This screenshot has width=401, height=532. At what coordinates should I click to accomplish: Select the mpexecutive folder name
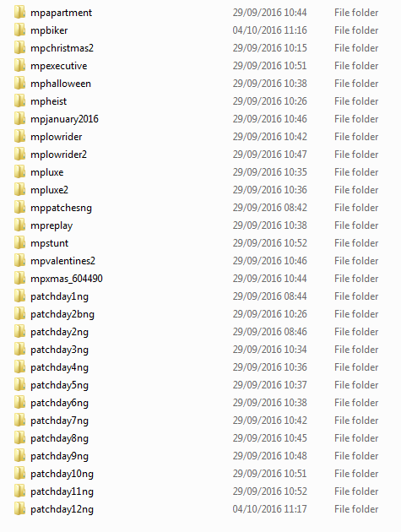pyautogui.click(x=59, y=66)
